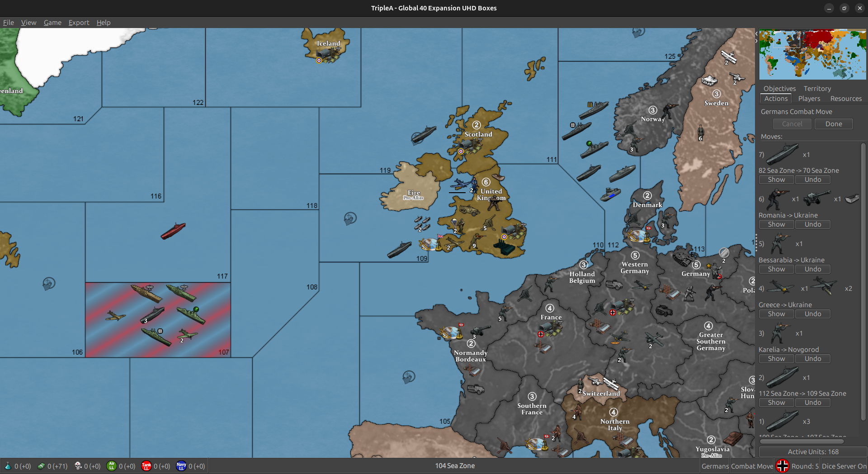This screenshot has height=474, width=868.
Task: Click the Active Units: 168 label
Action: (812, 452)
